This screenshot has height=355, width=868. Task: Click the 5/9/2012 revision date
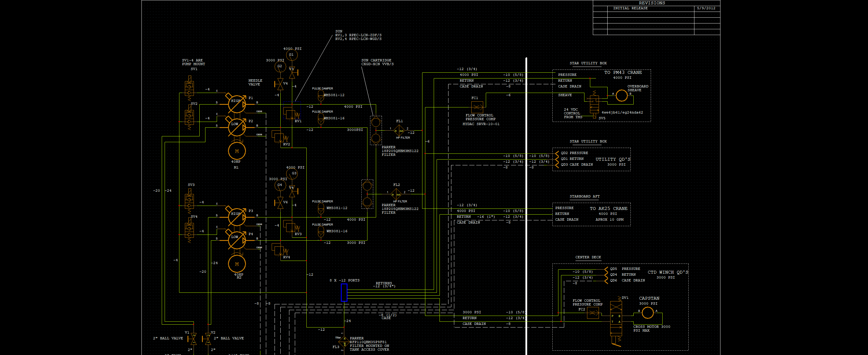pyautogui.click(x=706, y=8)
